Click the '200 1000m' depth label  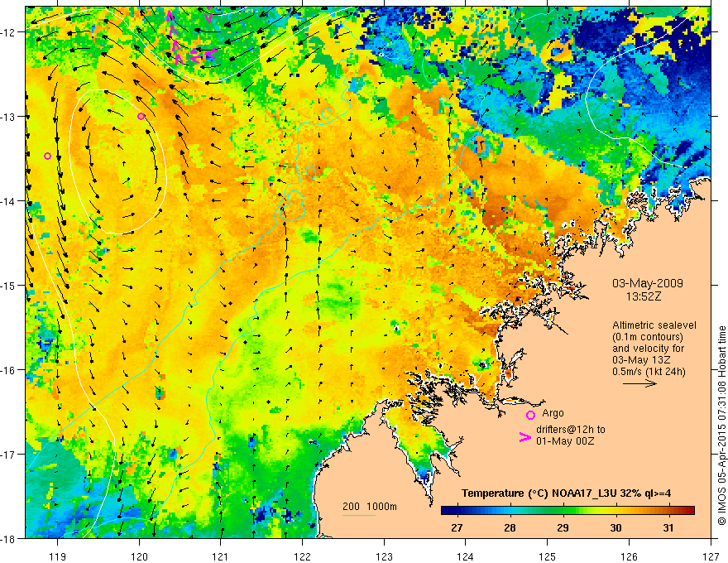(370, 507)
